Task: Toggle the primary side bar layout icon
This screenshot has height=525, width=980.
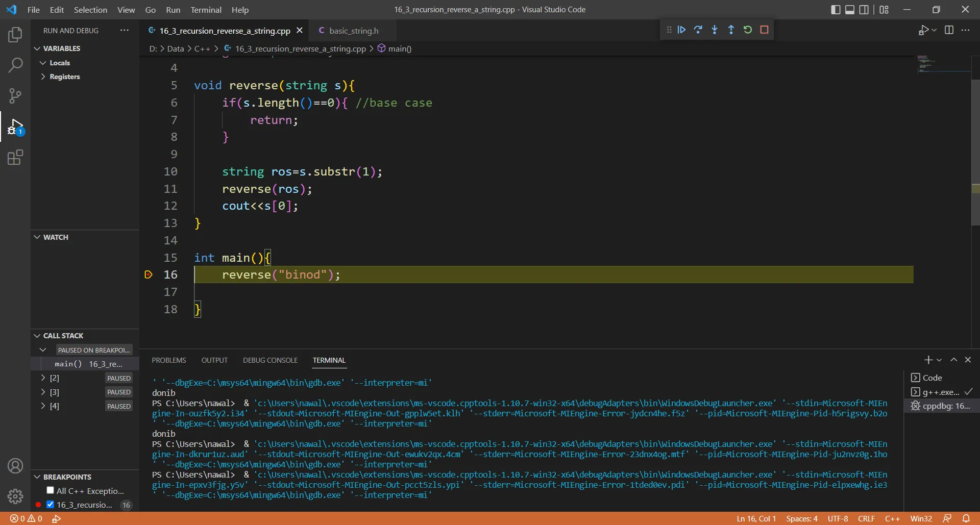Action: point(836,10)
